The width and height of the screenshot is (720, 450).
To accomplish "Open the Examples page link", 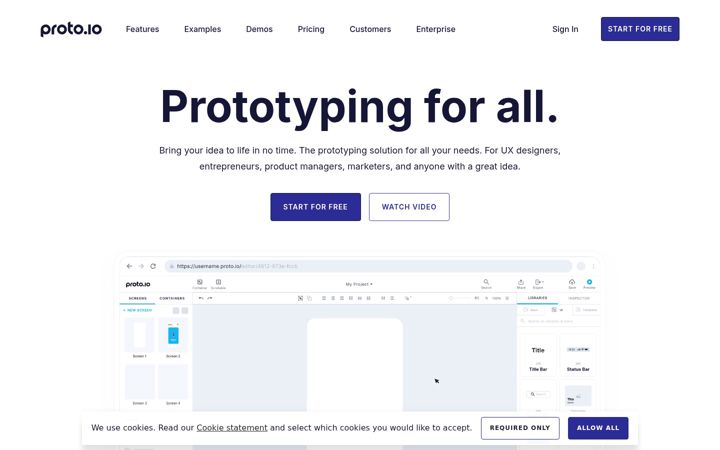I will tap(202, 29).
